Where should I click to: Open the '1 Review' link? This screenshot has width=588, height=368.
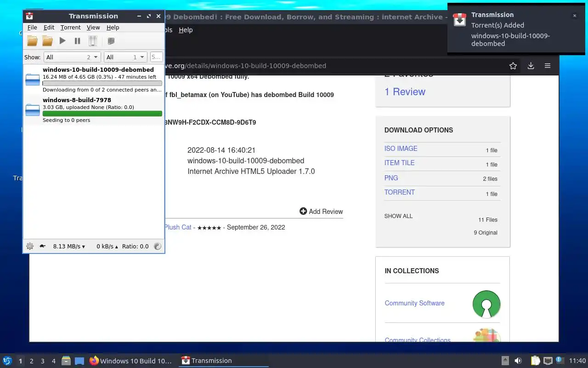pos(405,92)
